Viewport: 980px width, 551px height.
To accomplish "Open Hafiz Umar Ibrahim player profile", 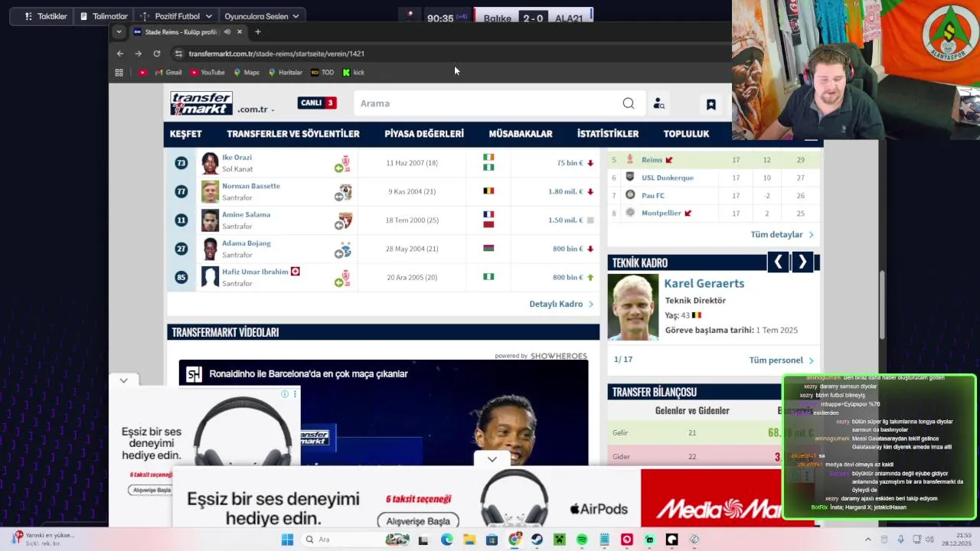I will tap(255, 272).
